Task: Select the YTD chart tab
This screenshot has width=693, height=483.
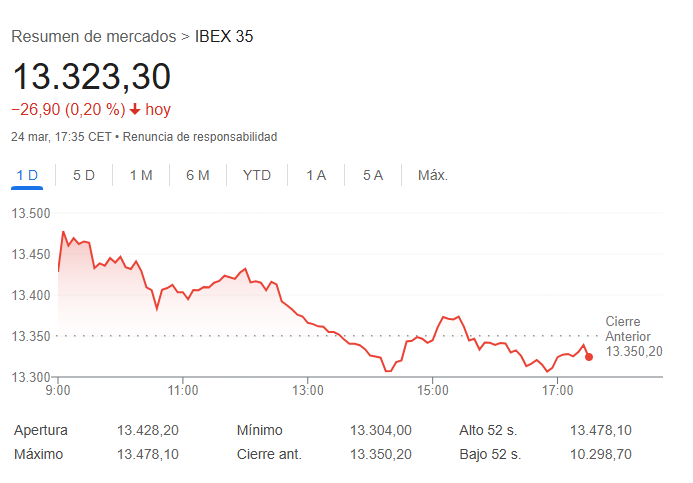Action: pos(257,175)
